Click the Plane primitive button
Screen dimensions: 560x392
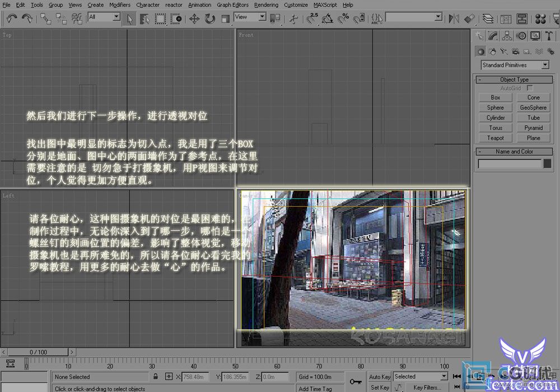[534, 138]
